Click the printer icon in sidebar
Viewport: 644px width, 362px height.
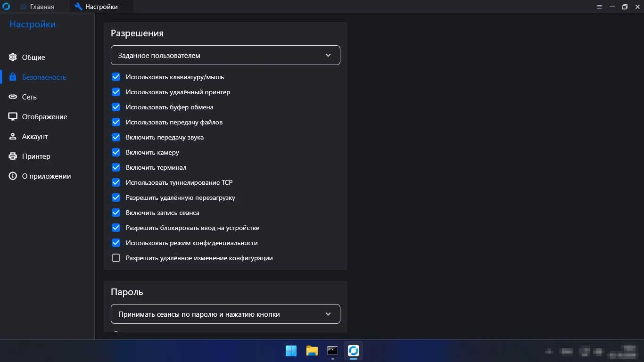tap(13, 156)
